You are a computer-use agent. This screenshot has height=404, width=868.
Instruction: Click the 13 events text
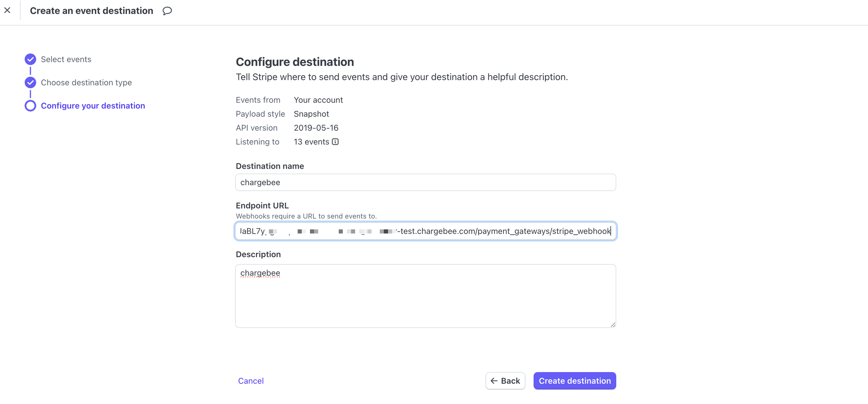point(311,142)
